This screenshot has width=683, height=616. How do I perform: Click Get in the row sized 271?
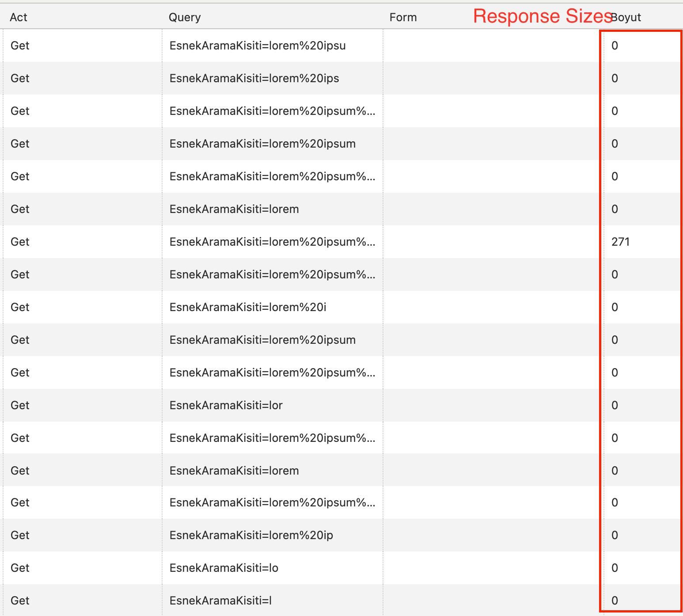click(x=20, y=242)
